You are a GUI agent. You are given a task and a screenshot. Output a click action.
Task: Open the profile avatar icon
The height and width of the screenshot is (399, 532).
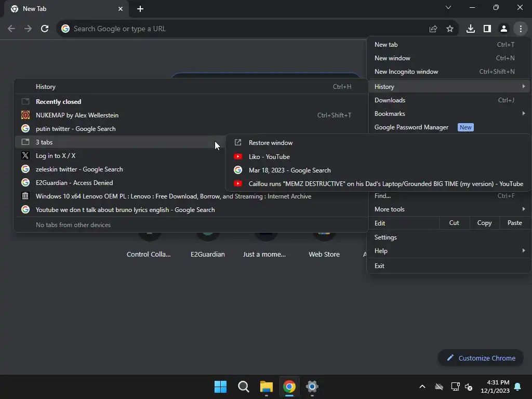[x=504, y=29]
